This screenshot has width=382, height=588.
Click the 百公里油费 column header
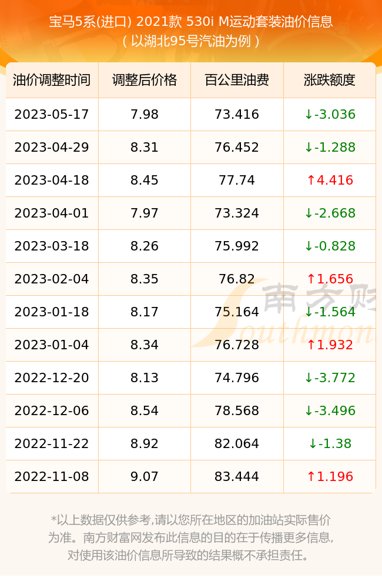[x=237, y=80]
